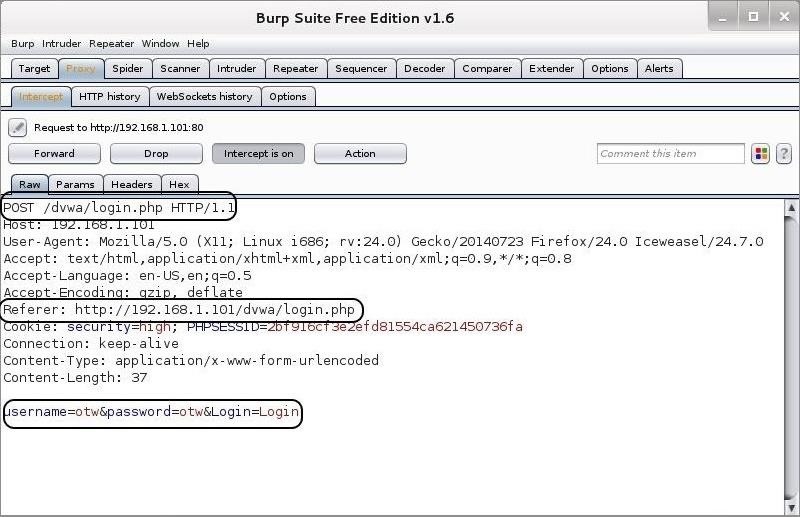The height and width of the screenshot is (517, 800).
Task: Click the Accept: text/html header line
Action: pyautogui.click(x=287, y=258)
